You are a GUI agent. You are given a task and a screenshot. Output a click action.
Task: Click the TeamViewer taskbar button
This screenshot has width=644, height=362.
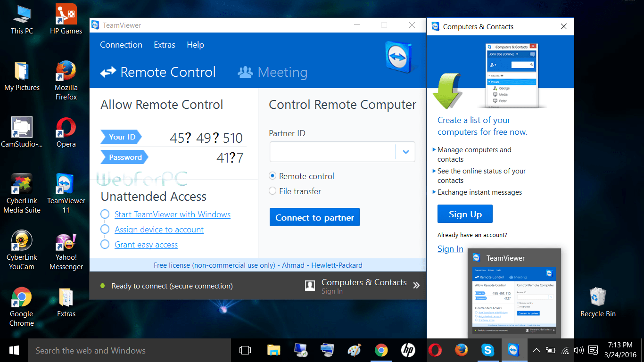pos(514,350)
